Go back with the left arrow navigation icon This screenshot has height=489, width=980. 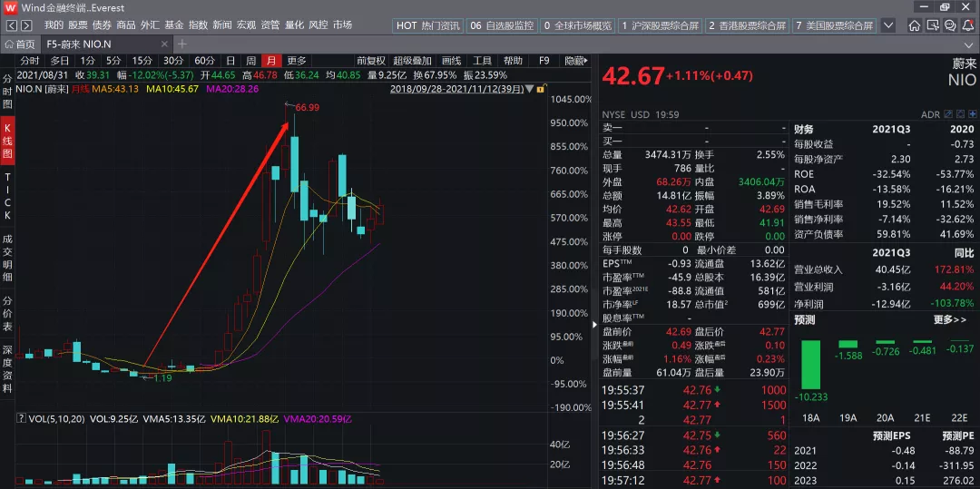coord(12,25)
